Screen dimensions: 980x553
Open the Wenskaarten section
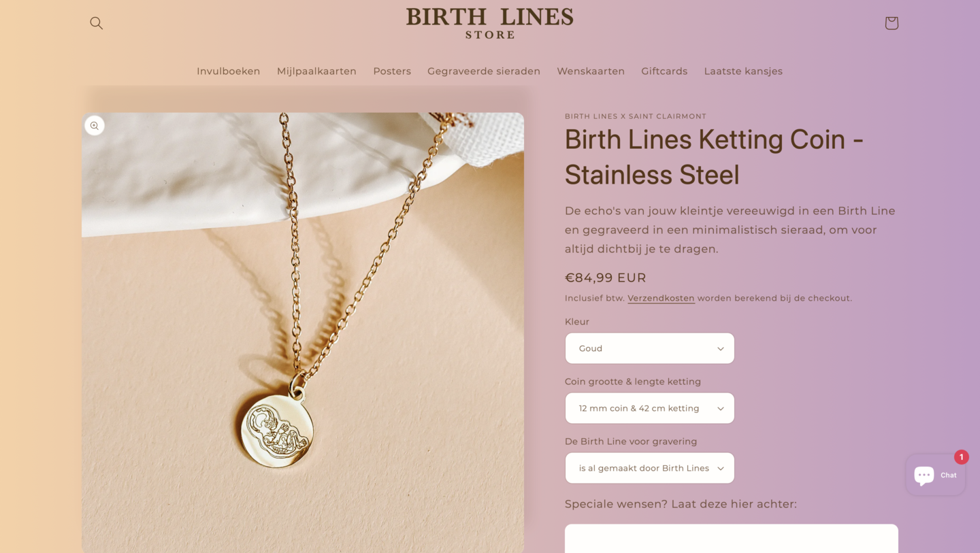click(591, 71)
